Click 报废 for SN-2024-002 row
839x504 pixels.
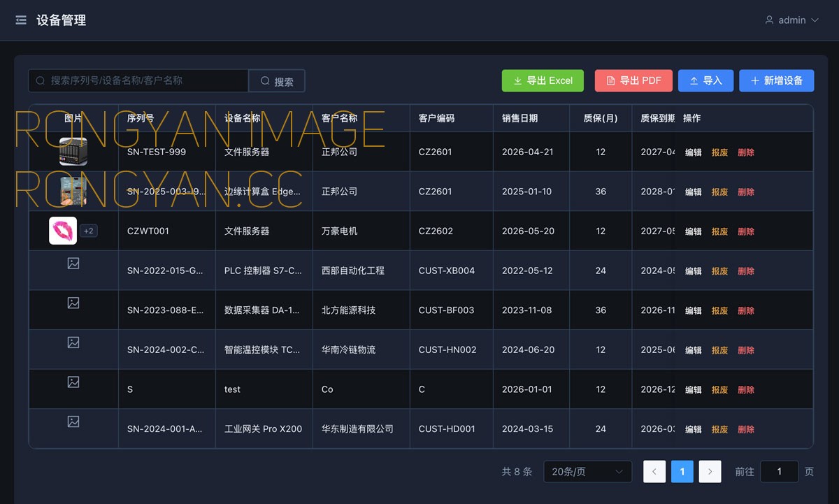[719, 350]
